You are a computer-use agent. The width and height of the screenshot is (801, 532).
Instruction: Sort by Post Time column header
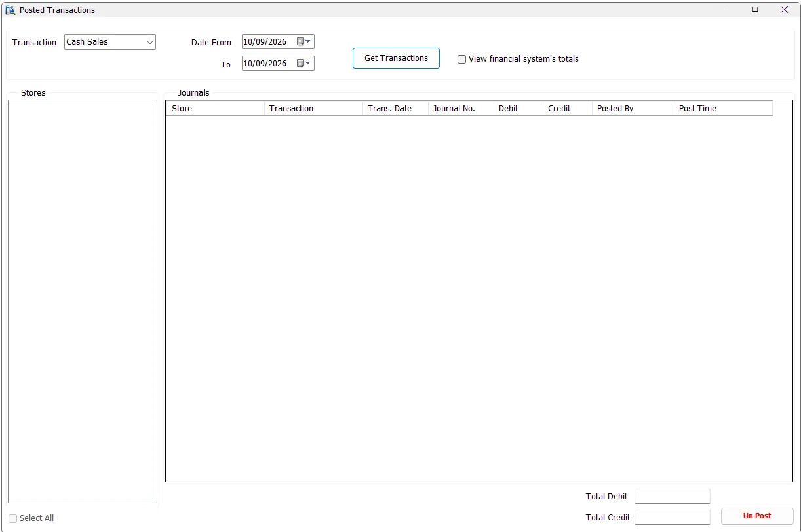tap(724, 109)
